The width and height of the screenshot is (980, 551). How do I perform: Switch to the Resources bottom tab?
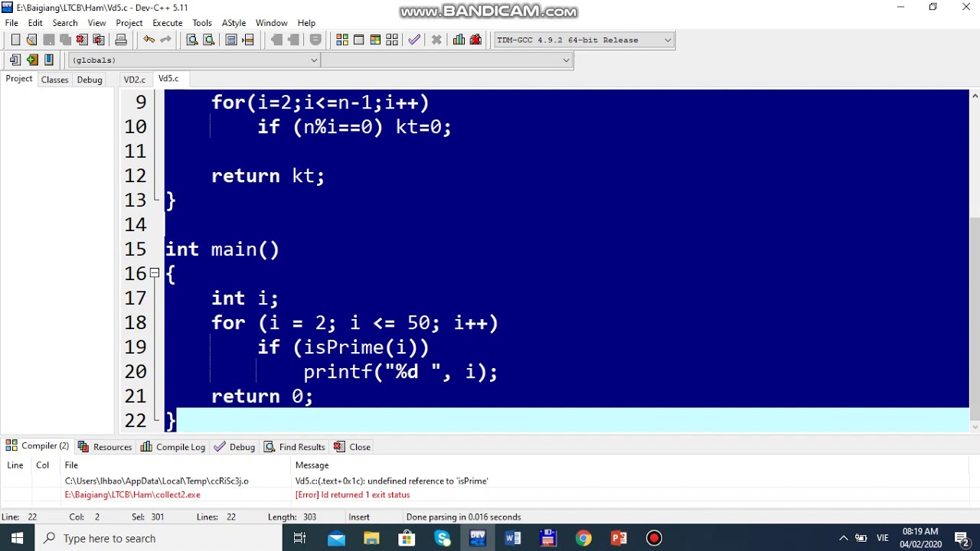(105, 447)
